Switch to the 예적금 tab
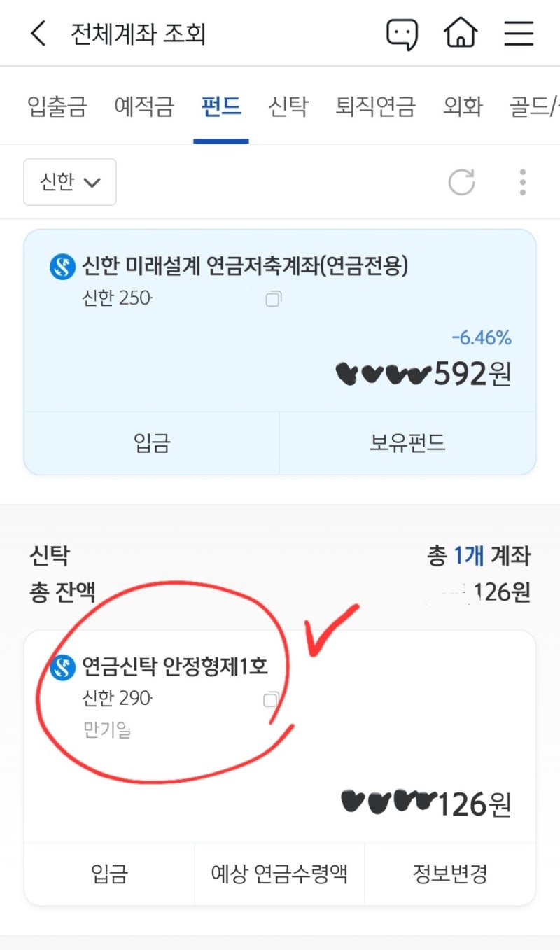The image size is (560, 950). pos(143,107)
